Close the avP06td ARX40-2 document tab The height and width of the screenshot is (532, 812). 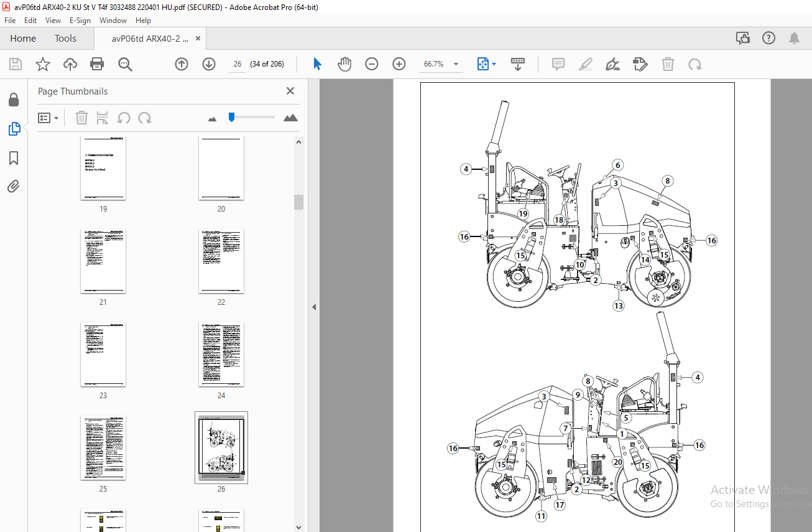[x=198, y=38]
